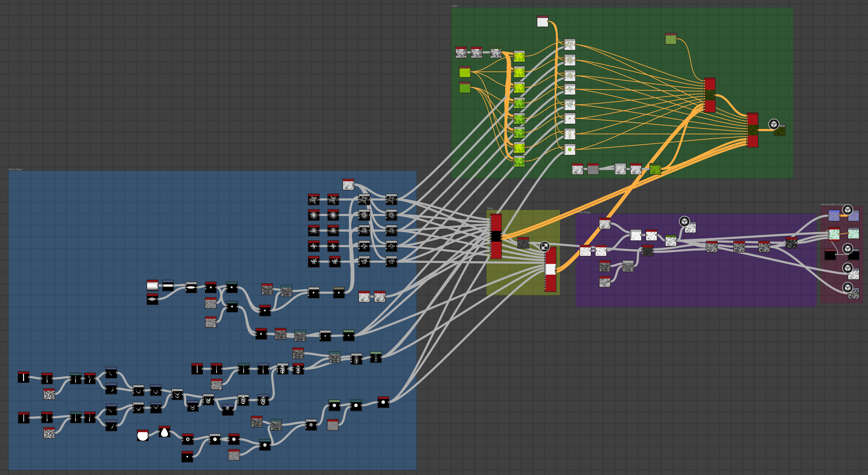Select the white circle shape node
Image resolution: width=868 pixels, height=475 pixels.
pyautogui.click(x=143, y=435)
